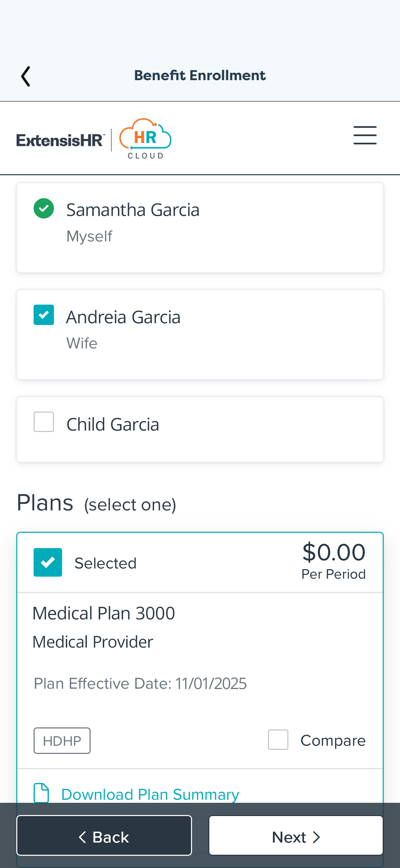
Task: Click green checkmark beside Samantha Garcia
Action: pos(44,208)
